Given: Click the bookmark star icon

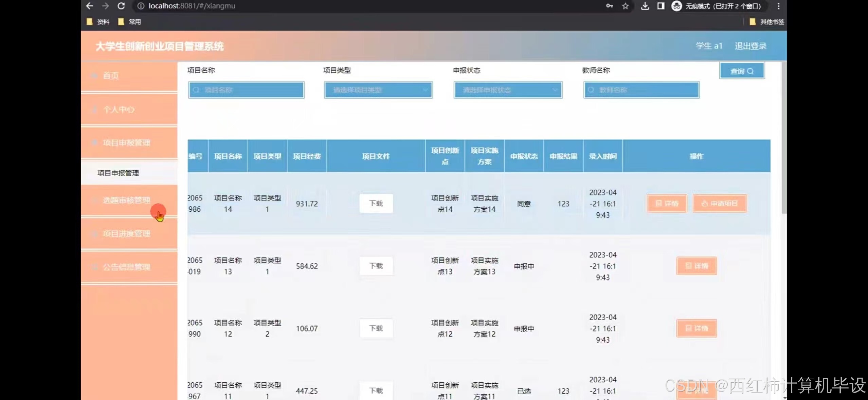Looking at the screenshot, I should point(625,6).
